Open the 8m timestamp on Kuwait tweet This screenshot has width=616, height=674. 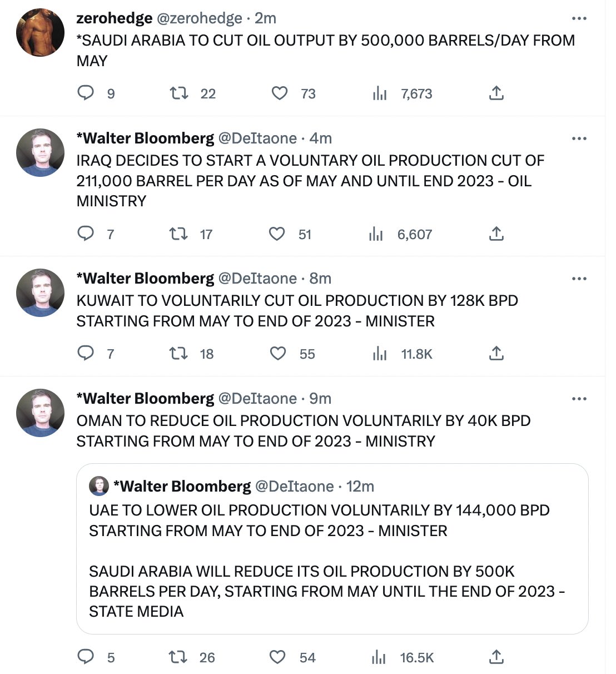(320, 279)
